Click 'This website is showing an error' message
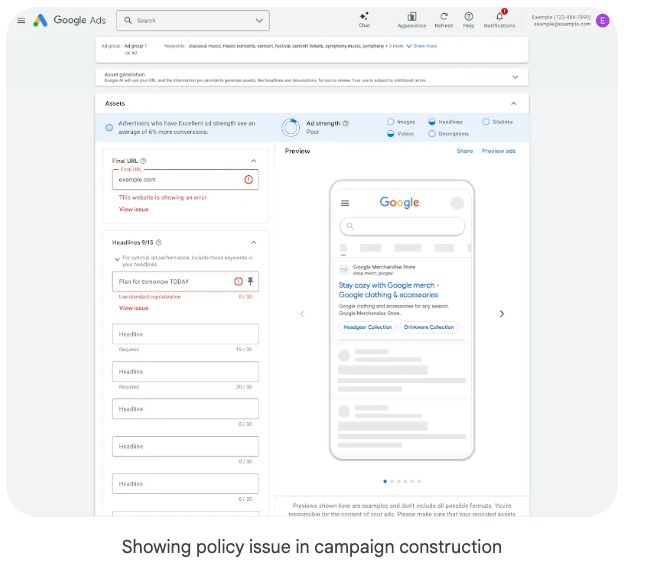Image resolution: width=647 pixels, height=568 pixels. point(163,198)
